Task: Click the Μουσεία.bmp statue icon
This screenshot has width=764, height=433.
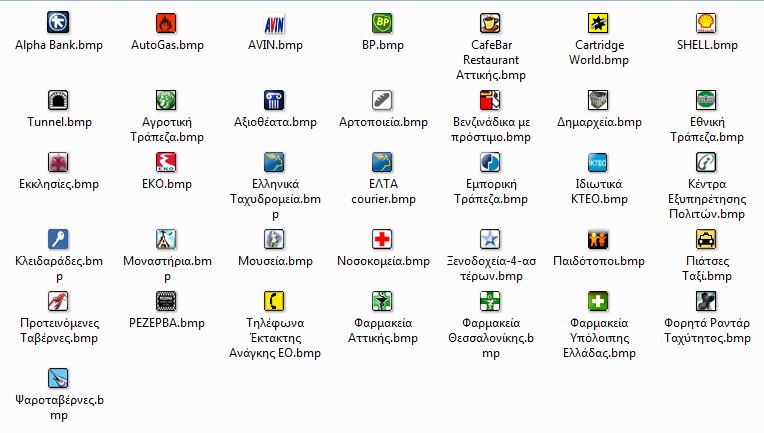Action: pyautogui.click(x=274, y=239)
